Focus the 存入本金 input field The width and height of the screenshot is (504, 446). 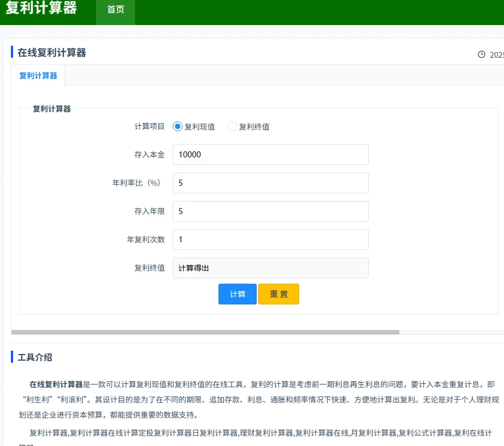(270, 155)
